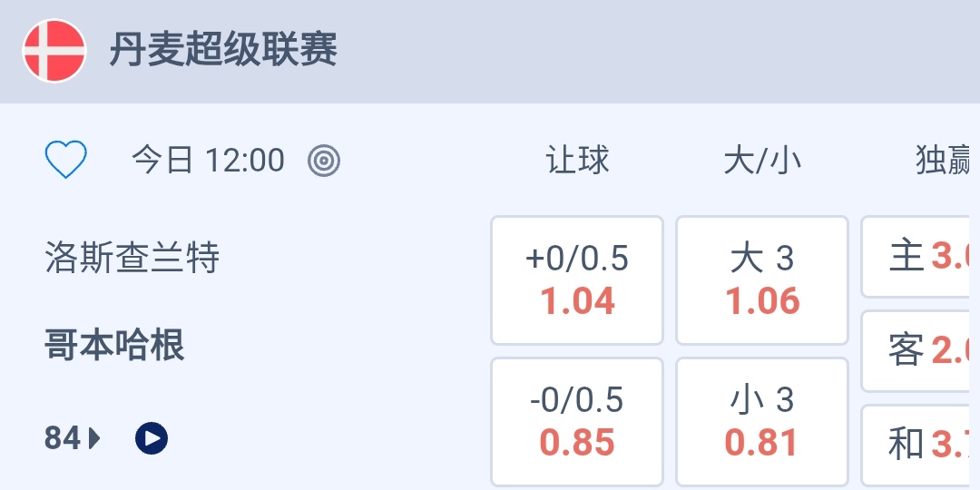The width and height of the screenshot is (980, 490).
Task: Click the Denmark flag icon
Action: point(54,51)
